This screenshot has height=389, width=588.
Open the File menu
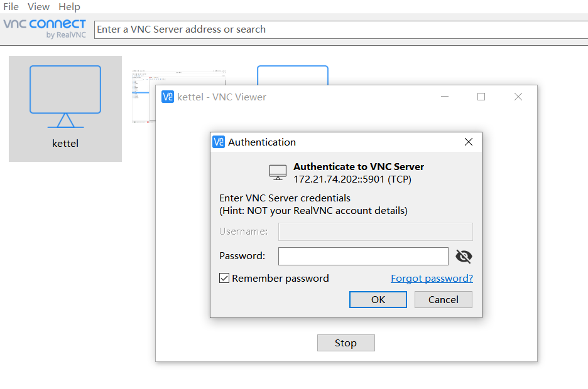[x=11, y=6]
